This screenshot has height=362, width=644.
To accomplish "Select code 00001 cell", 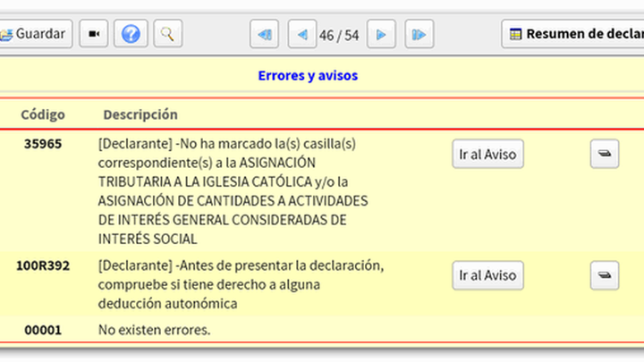I will point(43,330).
